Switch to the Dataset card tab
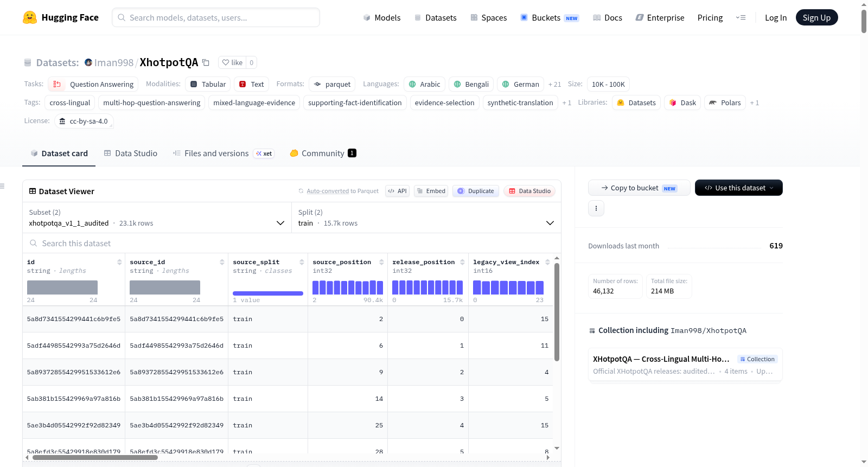The width and height of the screenshot is (868, 467). pyautogui.click(x=59, y=153)
